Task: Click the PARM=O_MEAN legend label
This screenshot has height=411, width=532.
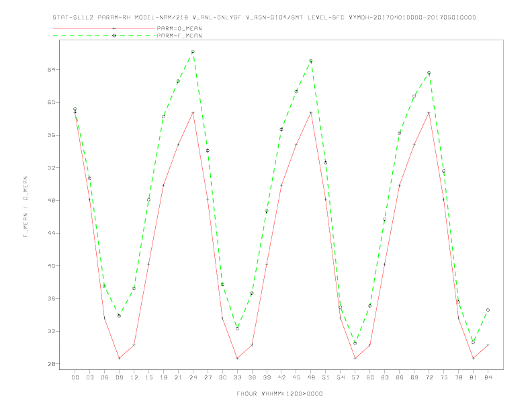Action: click(179, 28)
